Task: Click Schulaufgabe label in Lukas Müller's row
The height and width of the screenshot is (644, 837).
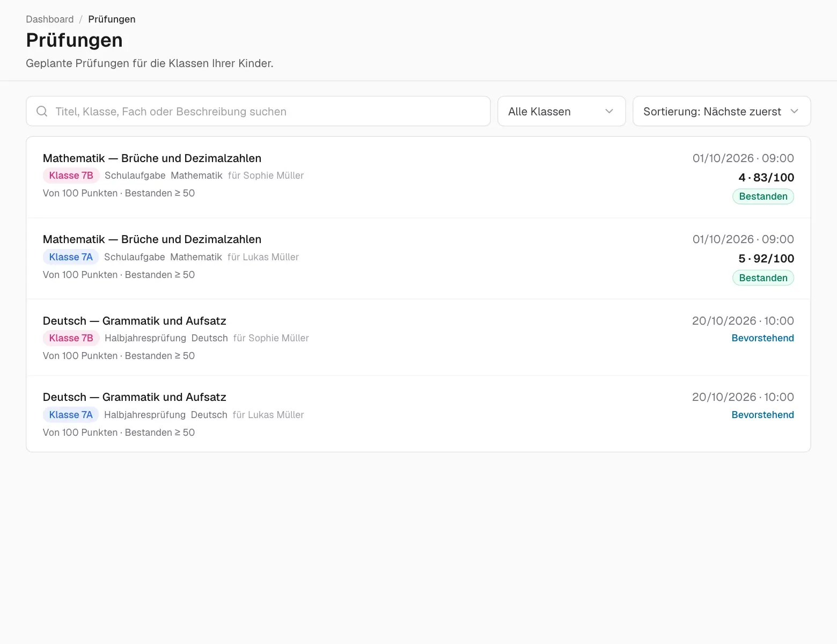Action: 135,257
